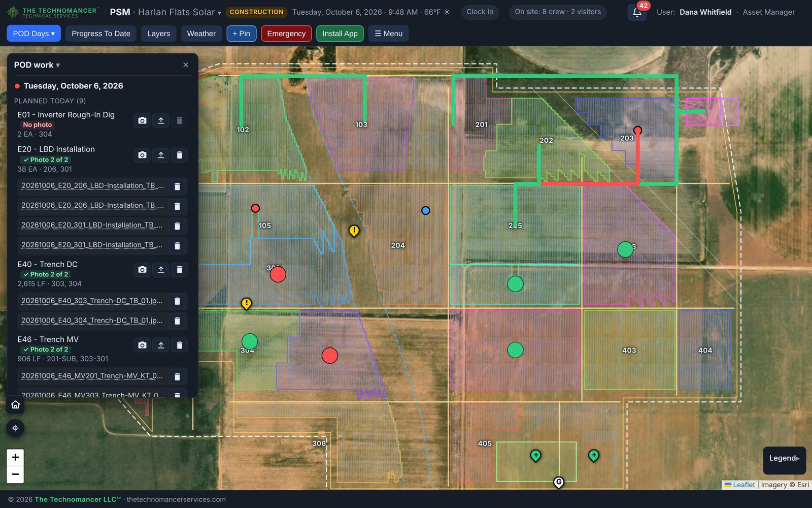Open the POD Days dropdown
The image size is (812, 508).
33,34
